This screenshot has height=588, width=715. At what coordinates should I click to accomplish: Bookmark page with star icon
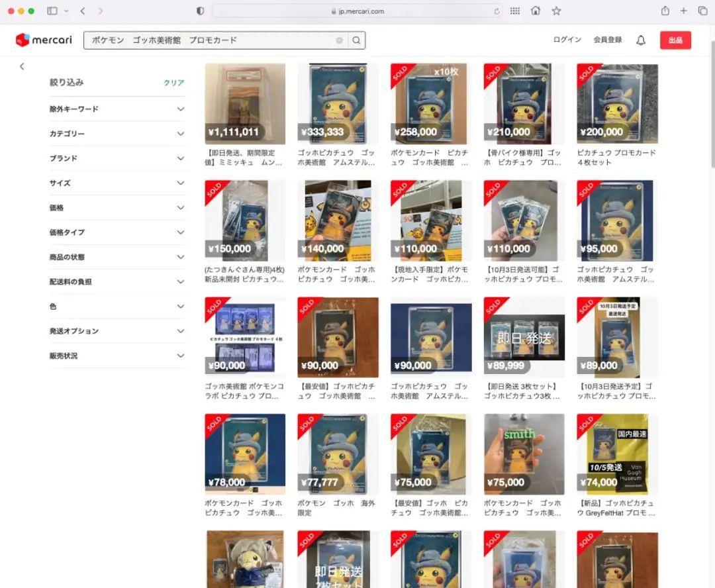point(556,11)
